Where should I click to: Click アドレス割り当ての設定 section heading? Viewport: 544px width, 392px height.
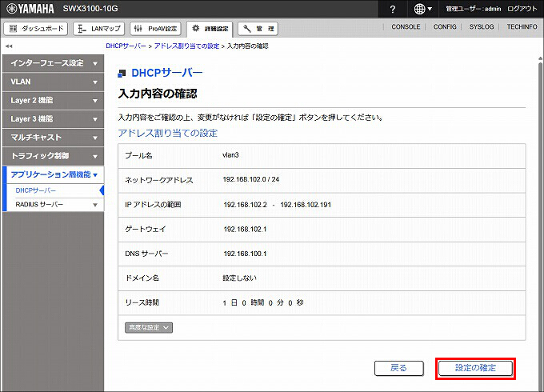(167, 134)
